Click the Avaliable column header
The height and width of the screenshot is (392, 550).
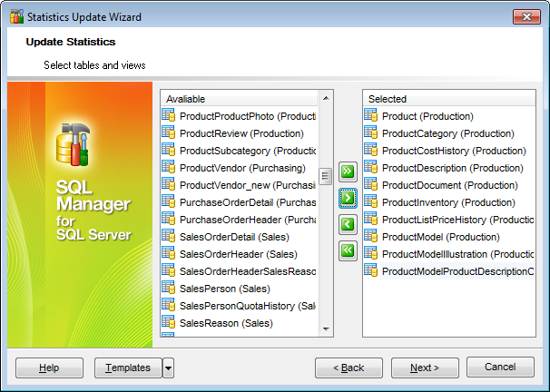tap(239, 99)
